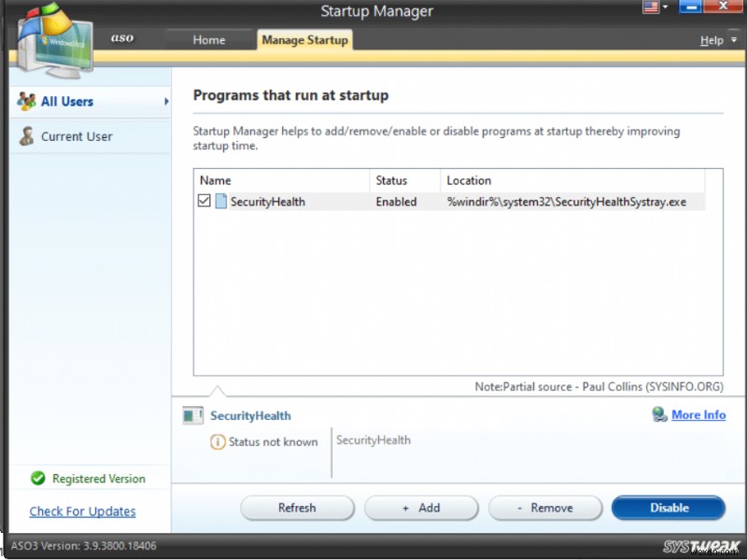Click the blue Disable button
This screenshot has height=560, width=747.
[669, 508]
